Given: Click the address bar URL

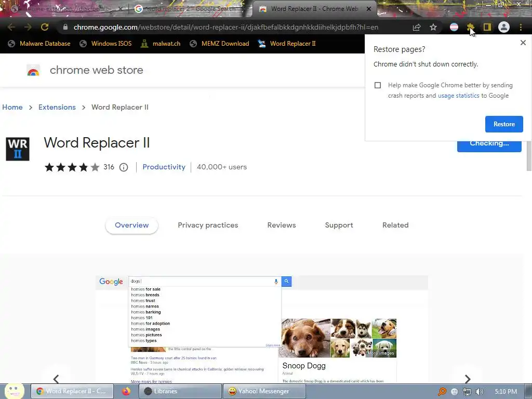Looking at the screenshot, I should pos(225,27).
